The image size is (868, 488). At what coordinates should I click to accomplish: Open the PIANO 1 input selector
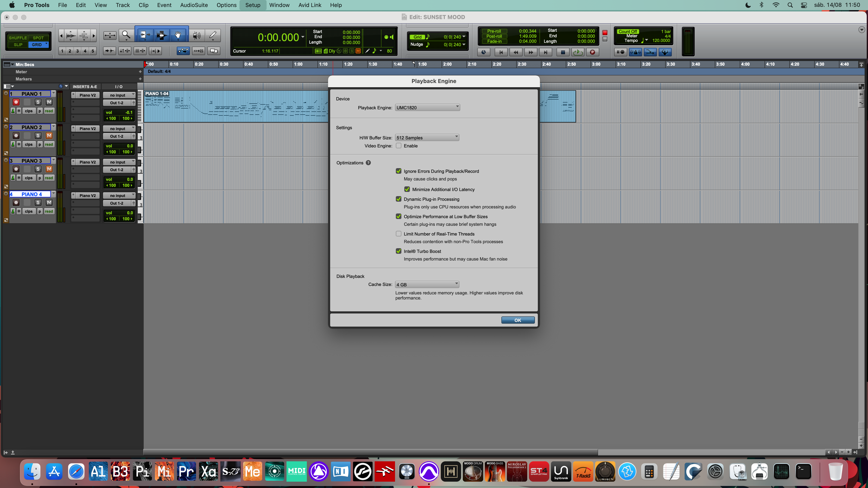click(x=119, y=95)
